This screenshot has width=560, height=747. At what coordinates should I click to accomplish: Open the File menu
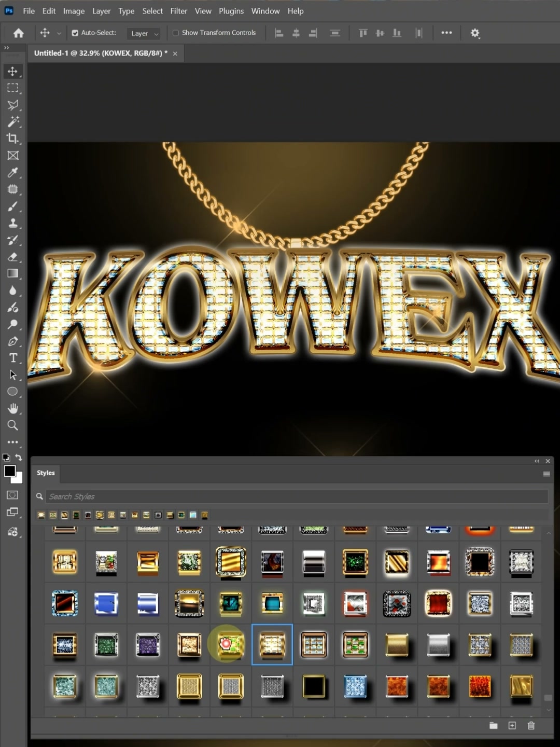pos(29,11)
